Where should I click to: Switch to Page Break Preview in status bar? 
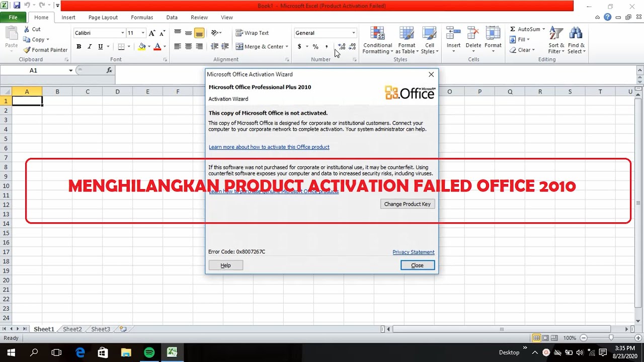(554, 338)
